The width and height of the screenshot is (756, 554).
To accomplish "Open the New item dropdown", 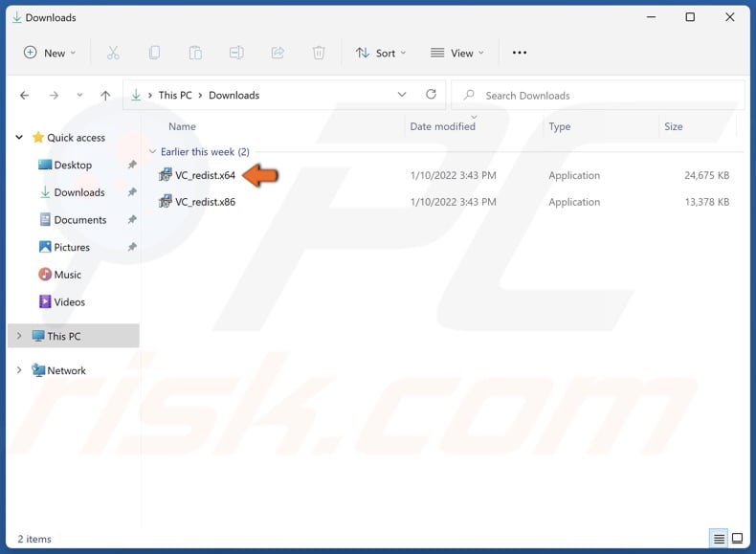I will tap(50, 53).
